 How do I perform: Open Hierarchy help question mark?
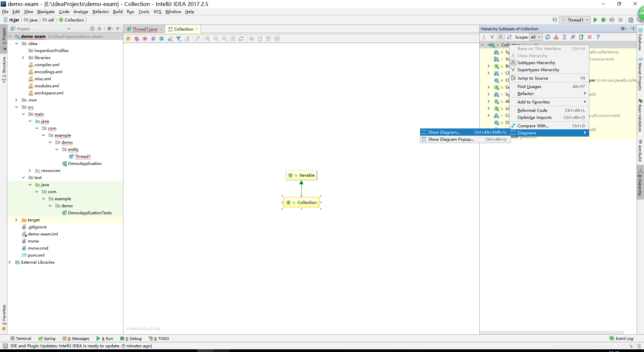point(598,37)
